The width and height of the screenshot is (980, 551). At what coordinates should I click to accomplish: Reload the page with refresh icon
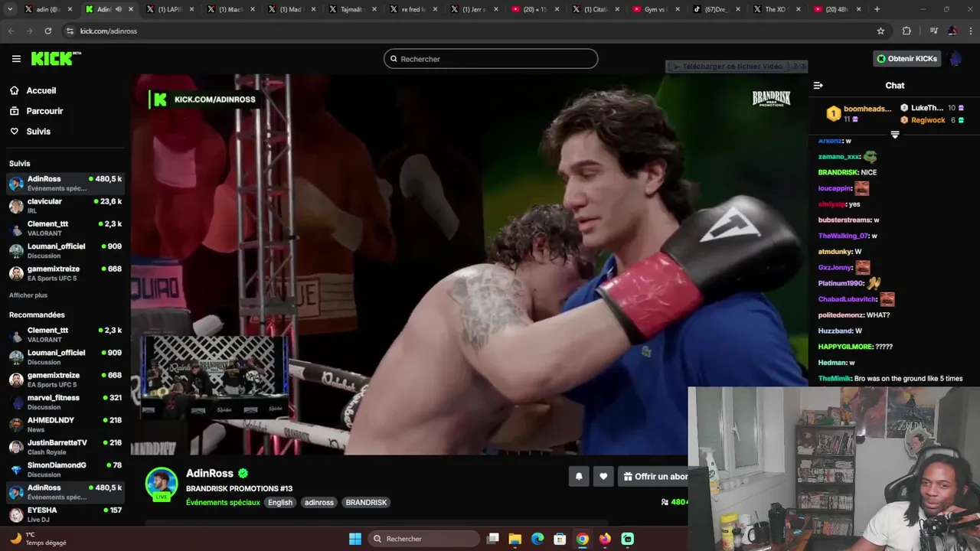click(x=48, y=31)
